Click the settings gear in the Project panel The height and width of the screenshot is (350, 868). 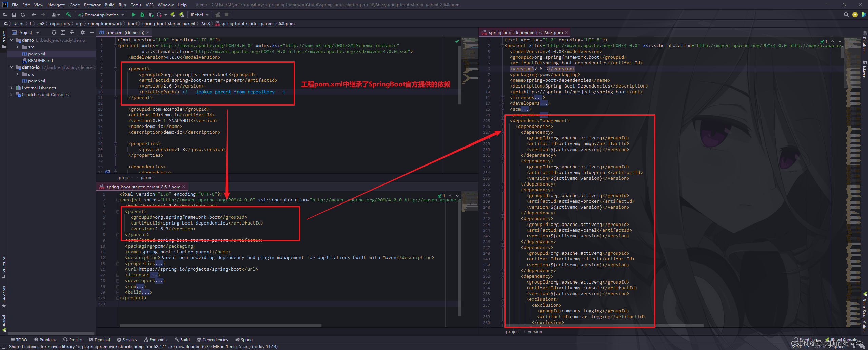[x=83, y=32]
